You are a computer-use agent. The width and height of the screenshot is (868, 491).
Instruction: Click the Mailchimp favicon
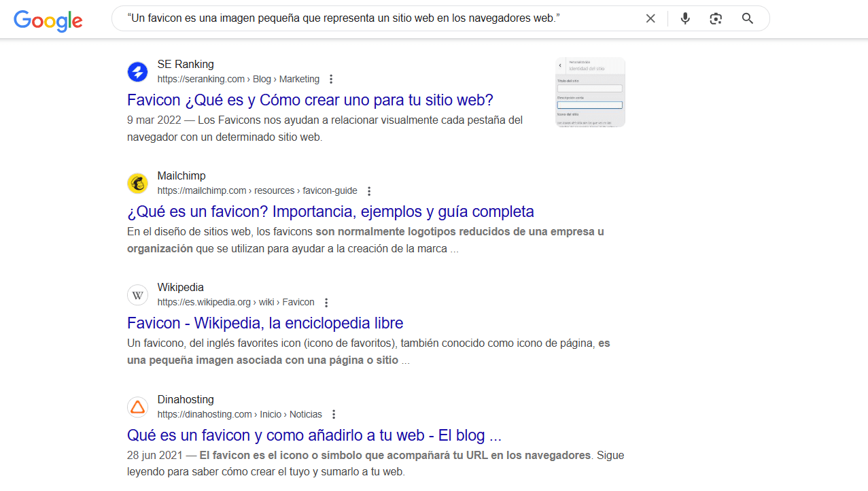click(x=138, y=183)
